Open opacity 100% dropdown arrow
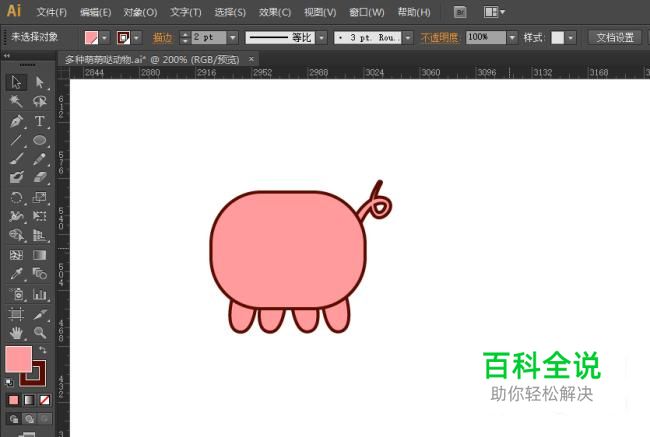Screen dimensions: 650x437 pyautogui.click(x=512, y=38)
